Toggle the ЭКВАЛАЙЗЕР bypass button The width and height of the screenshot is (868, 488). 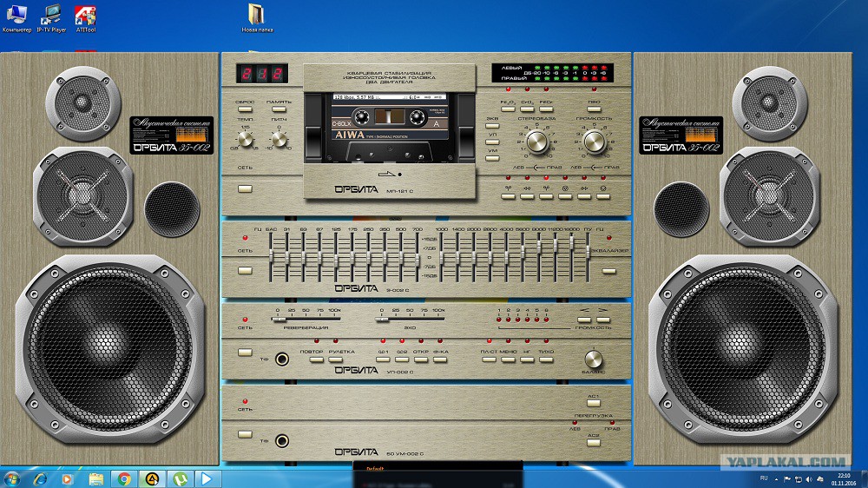(x=609, y=271)
